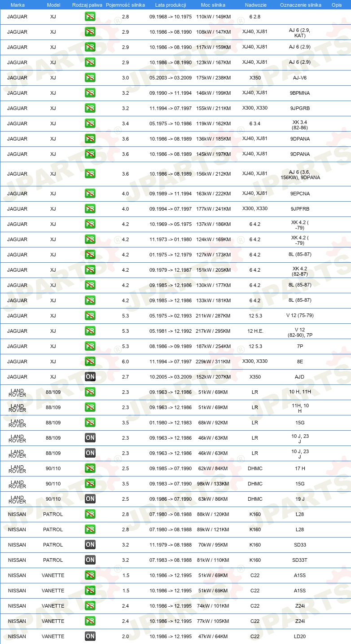Click diesel ON icon in the Jaguar AJD row
This screenshot has width=351, height=644.
[90, 377]
